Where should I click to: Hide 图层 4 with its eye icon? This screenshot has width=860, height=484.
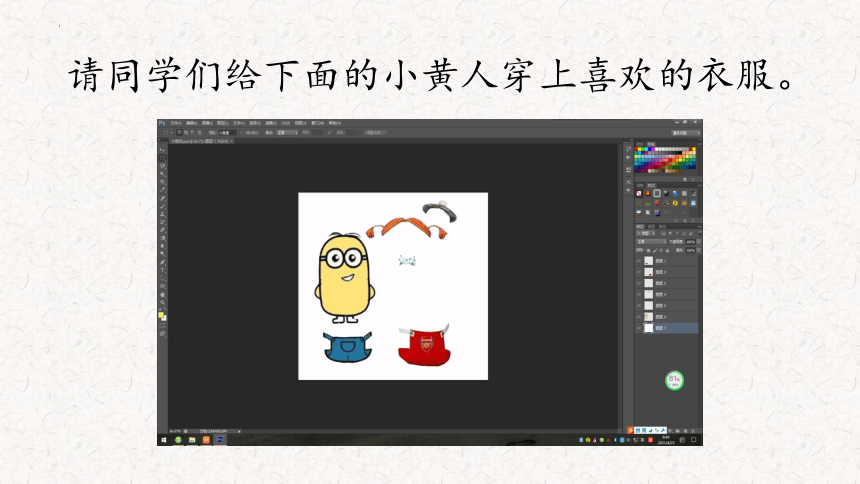(638, 295)
